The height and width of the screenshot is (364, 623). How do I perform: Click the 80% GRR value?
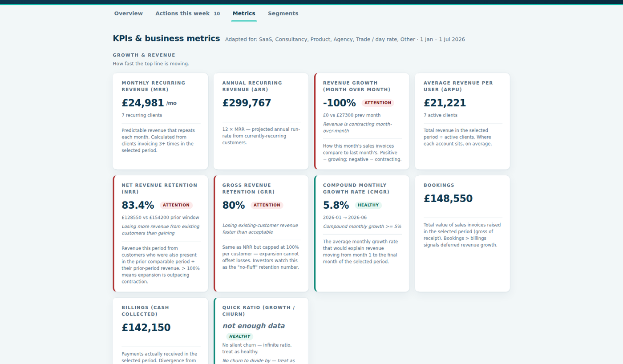(x=234, y=205)
